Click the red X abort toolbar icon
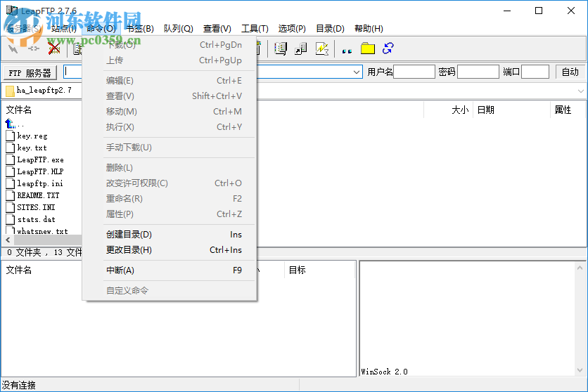 54,48
